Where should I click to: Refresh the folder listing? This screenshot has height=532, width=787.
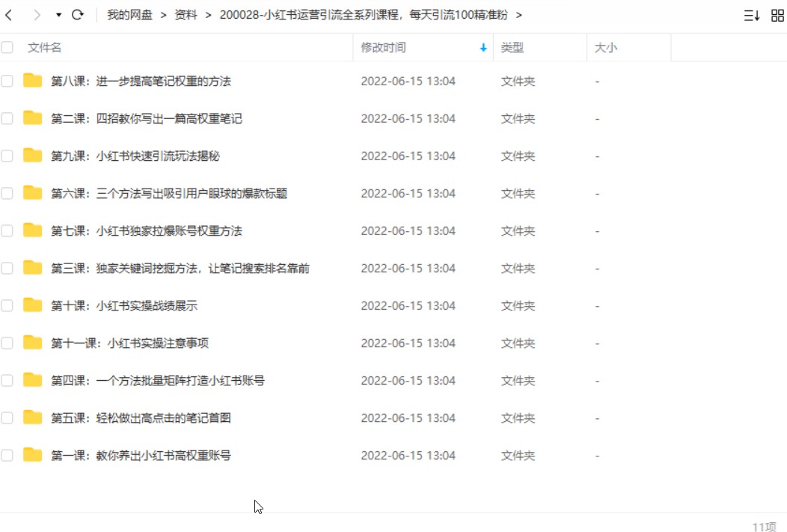[77, 14]
